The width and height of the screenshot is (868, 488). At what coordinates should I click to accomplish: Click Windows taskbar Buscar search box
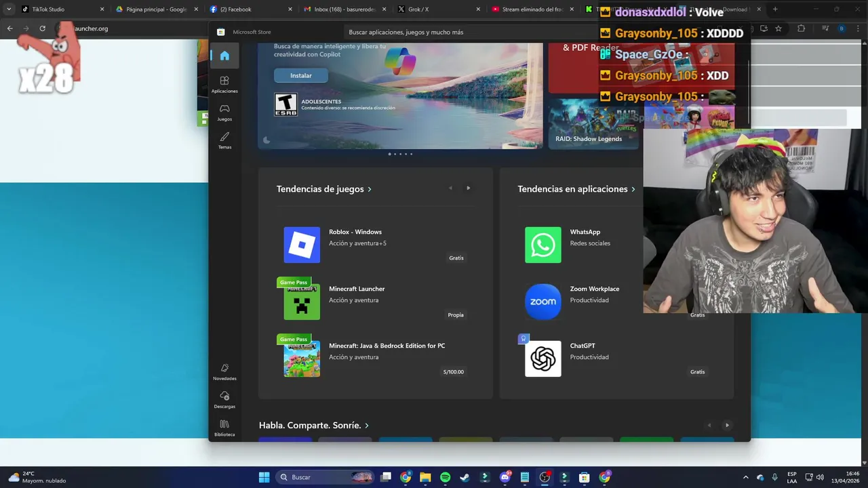coord(325,477)
